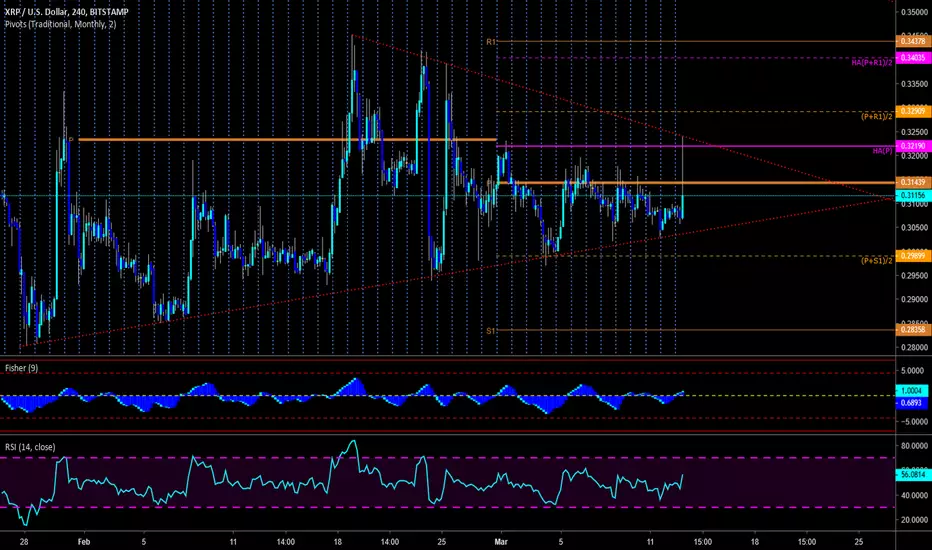Select the Pivots (Traditional, Monthly, 2) indicator label
Image resolution: width=932 pixels, height=550 pixels.
(61, 24)
